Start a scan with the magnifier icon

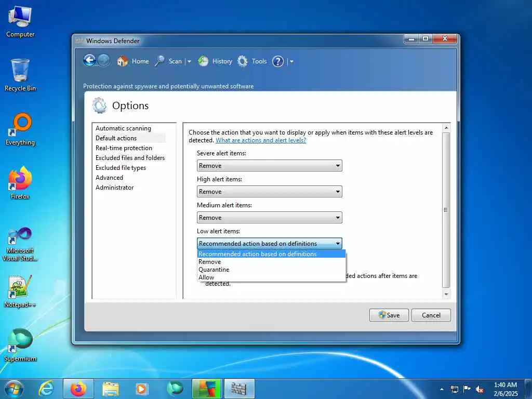pos(159,61)
